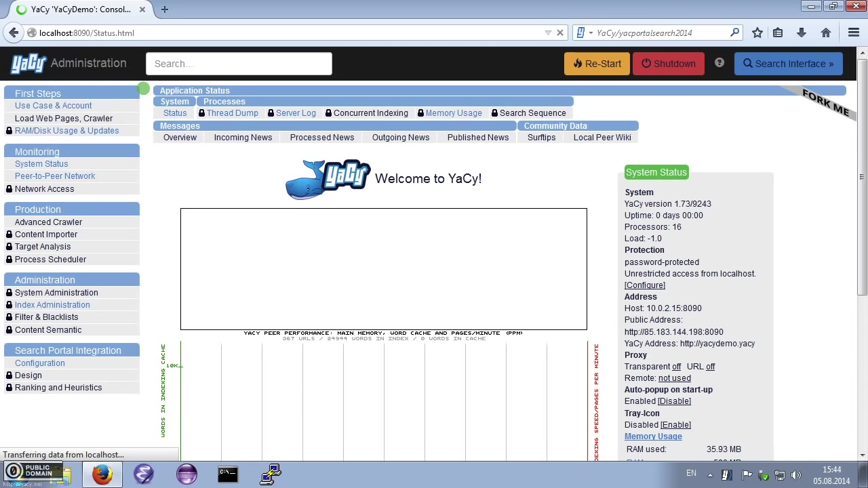Open Emacs icon in taskbar
The width and height of the screenshot is (868, 488).
144,474
